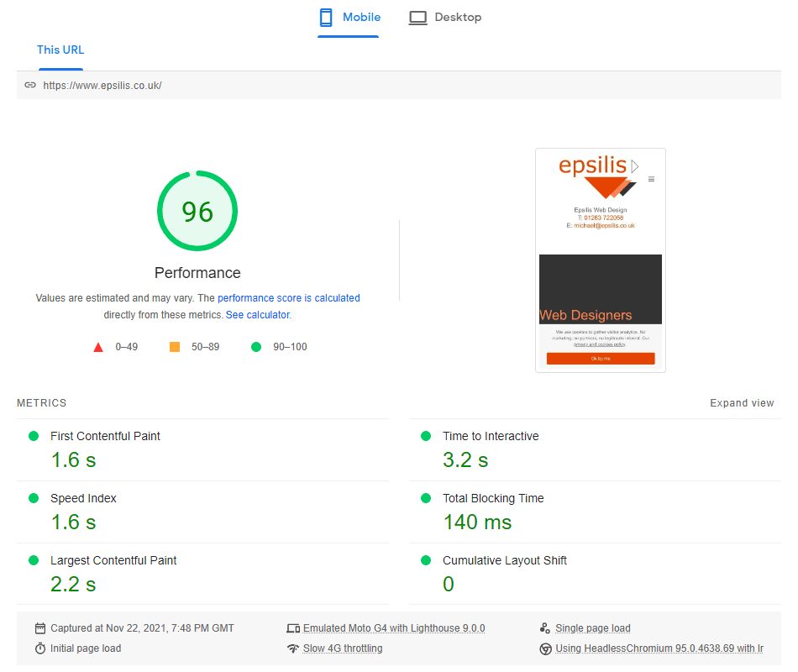
Task: Open the Slow 4G throttling details
Action: 343,648
